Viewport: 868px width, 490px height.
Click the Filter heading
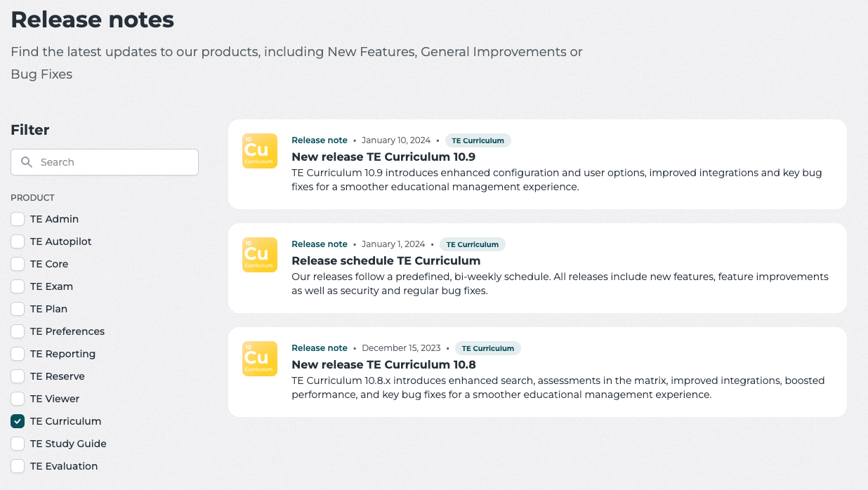[30, 130]
